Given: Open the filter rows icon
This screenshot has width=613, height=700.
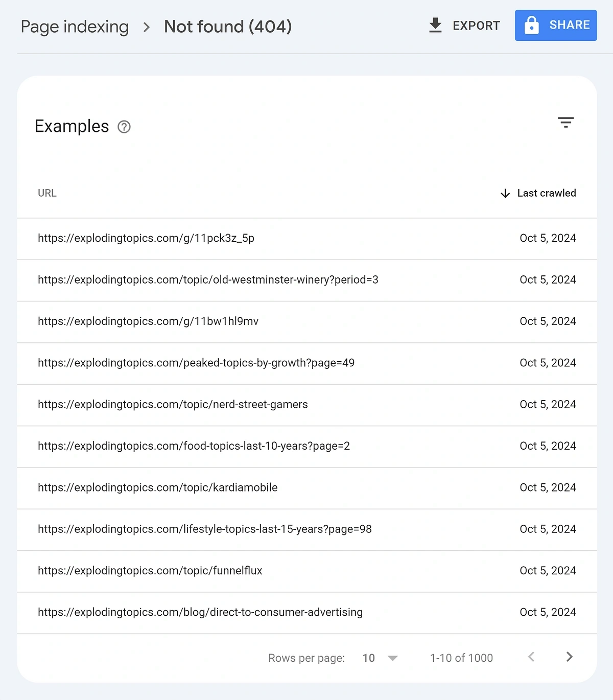Looking at the screenshot, I should click(x=565, y=122).
